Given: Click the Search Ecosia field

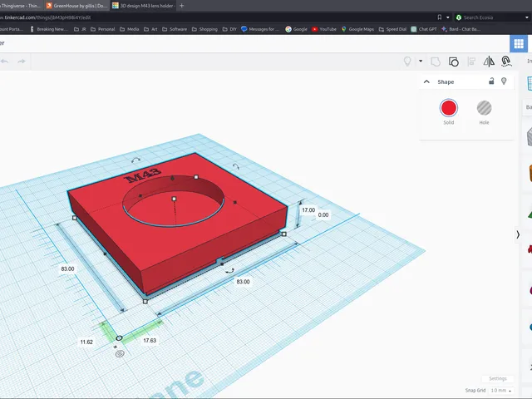Looking at the screenshot, I should 492,17.
